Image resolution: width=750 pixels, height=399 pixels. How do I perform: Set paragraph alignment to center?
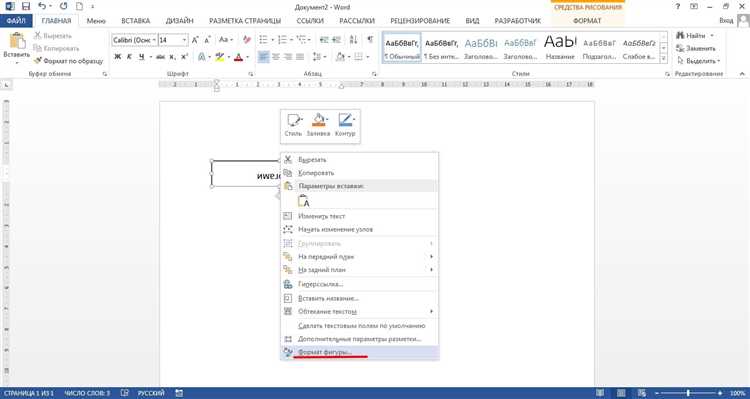276,57
